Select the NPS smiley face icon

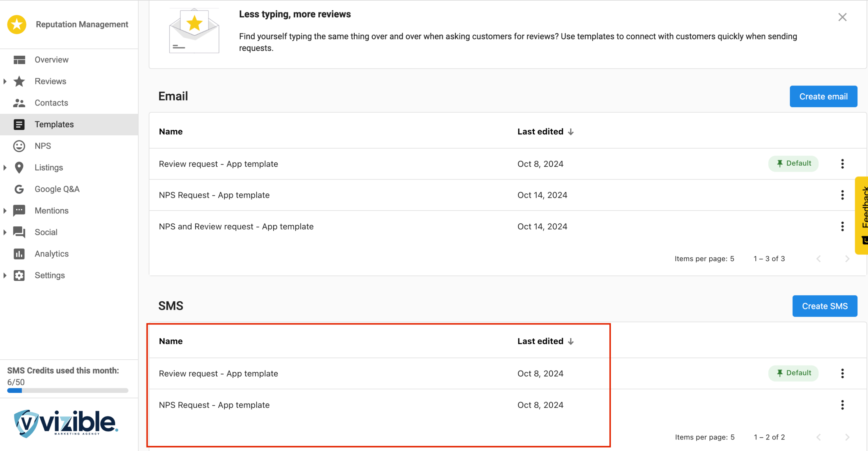pyautogui.click(x=19, y=146)
